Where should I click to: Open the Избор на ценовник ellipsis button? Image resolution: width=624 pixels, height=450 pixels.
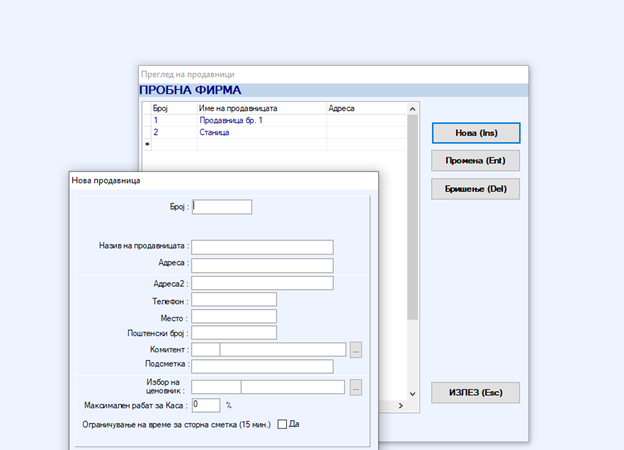pyautogui.click(x=356, y=388)
